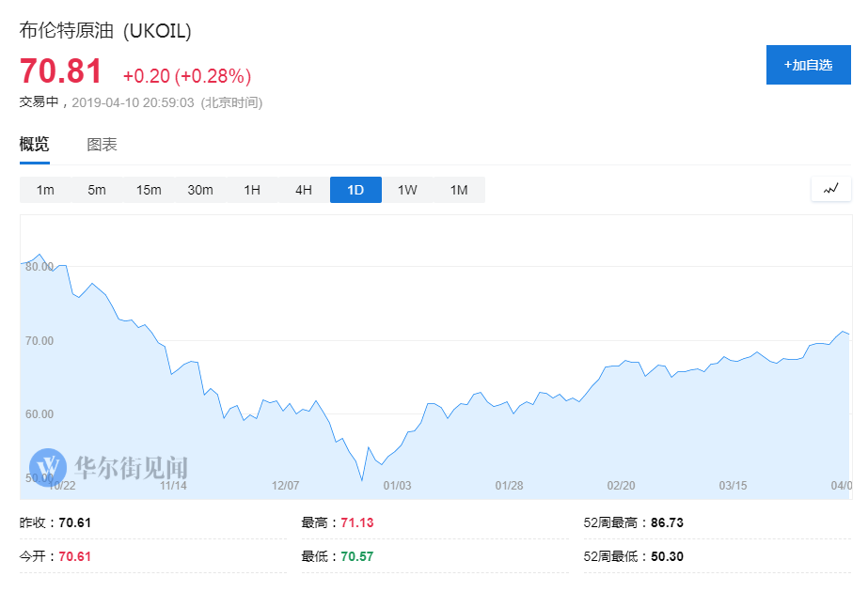Viewport: 868px width, 592px height.
Task: Click the 最低 value 70.57
Action: pos(357,556)
